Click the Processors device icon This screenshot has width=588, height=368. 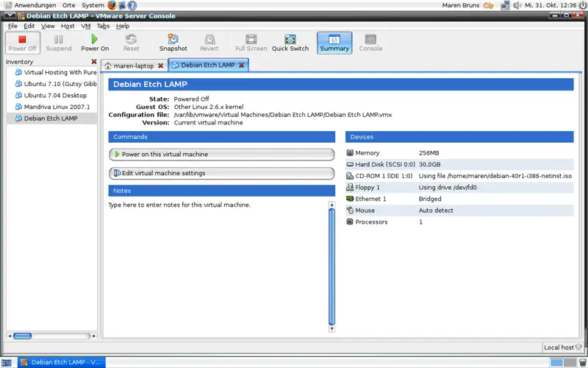[x=350, y=222]
